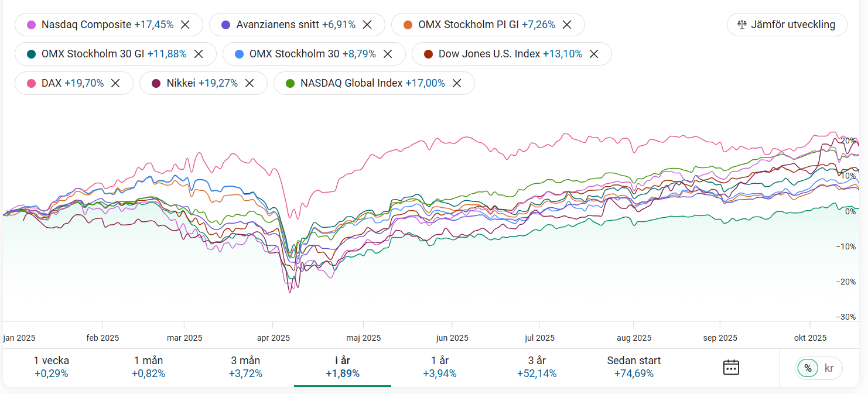The width and height of the screenshot is (868, 394).
Task: Click the pink DAX color dot
Action: (x=32, y=83)
